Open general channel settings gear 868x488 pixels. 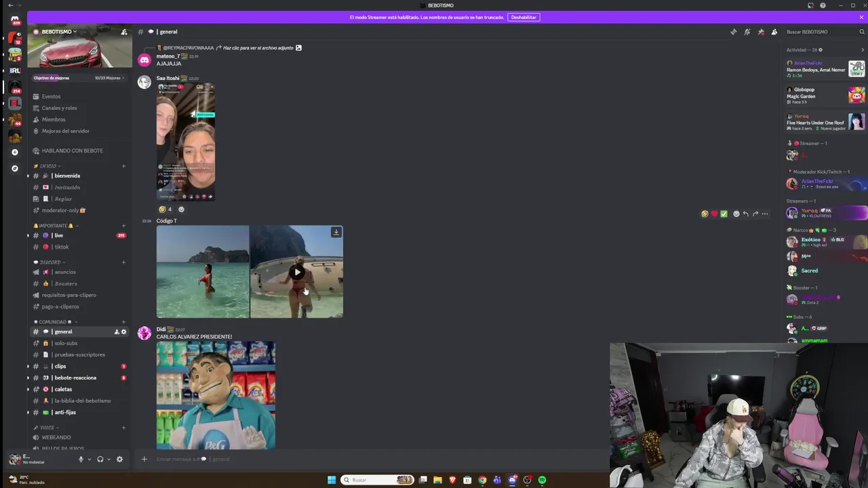point(123,332)
